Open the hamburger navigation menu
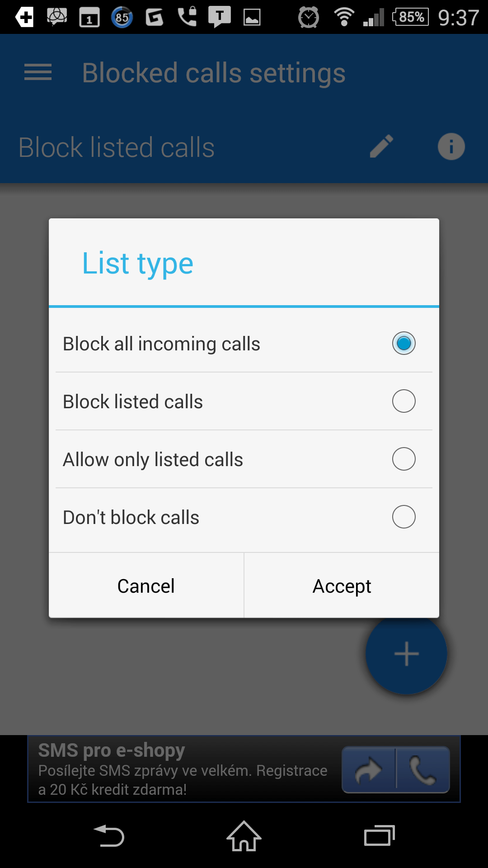 tap(38, 72)
